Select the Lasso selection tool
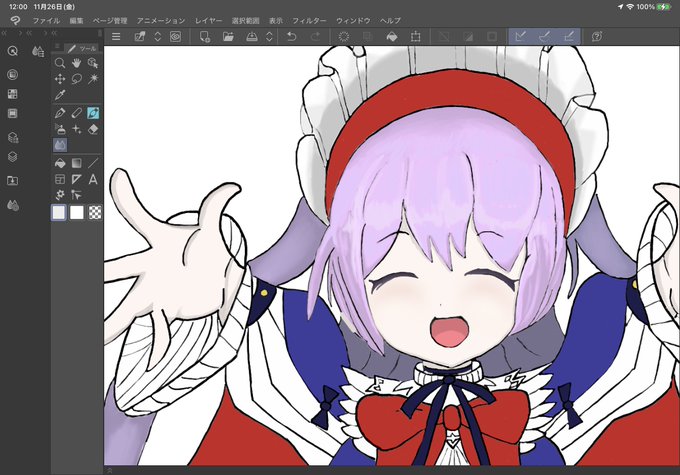This screenshot has width=680, height=475. [76, 79]
